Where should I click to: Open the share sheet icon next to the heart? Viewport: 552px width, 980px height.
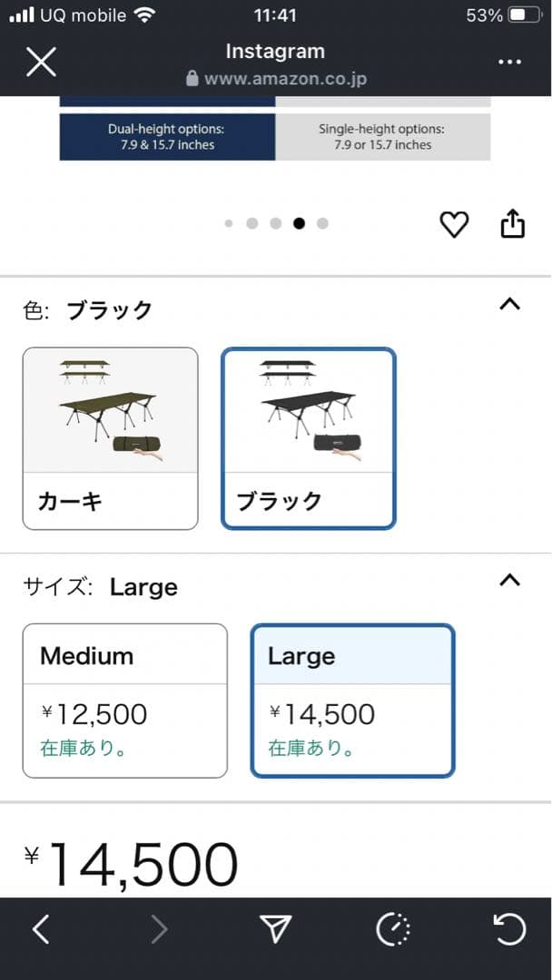click(513, 223)
